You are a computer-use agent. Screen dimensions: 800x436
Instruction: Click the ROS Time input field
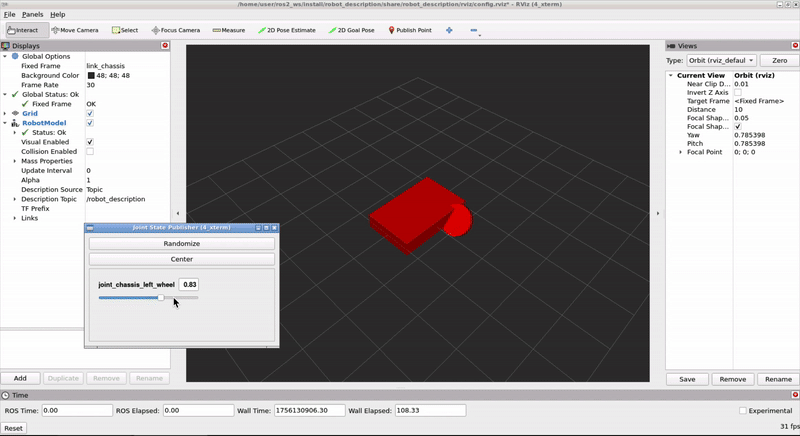click(x=77, y=411)
